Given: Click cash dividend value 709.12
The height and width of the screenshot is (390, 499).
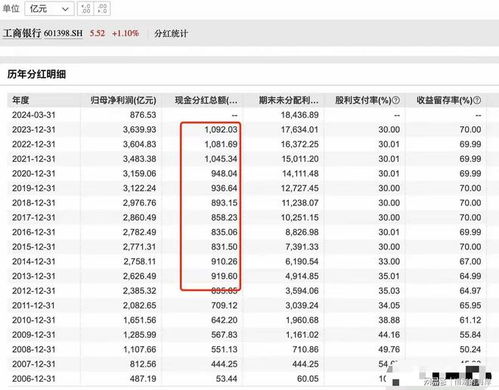Looking at the screenshot, I should click(x=224, y=306).
